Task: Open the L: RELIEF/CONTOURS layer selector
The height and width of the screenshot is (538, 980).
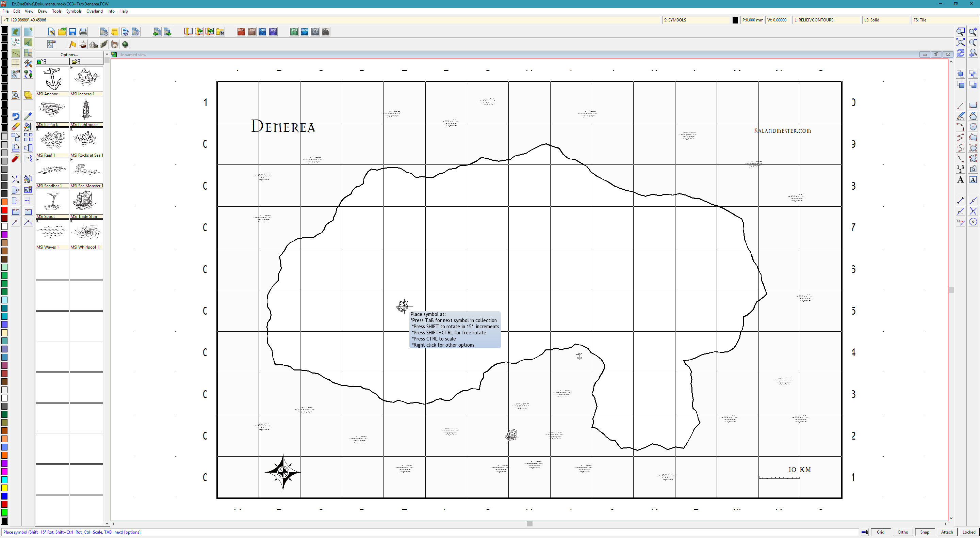Action: 826,20
